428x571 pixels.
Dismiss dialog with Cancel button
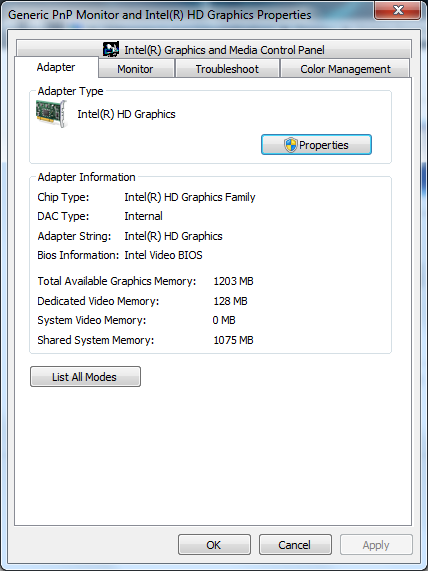(x=295, y=545)
